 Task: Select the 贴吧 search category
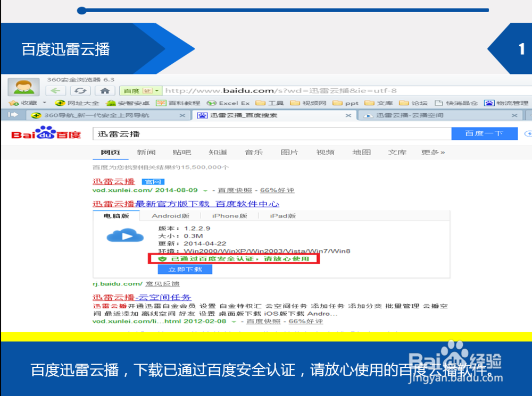pos(182,152)
